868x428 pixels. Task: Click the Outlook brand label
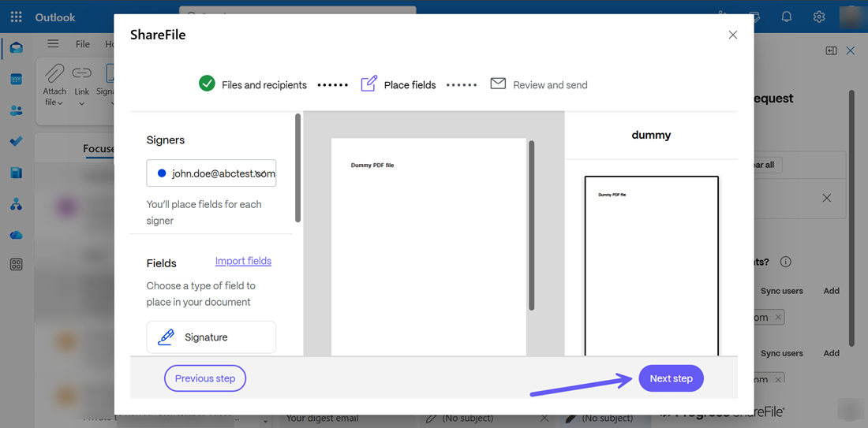pyautogui.click(x=54, y=17)
